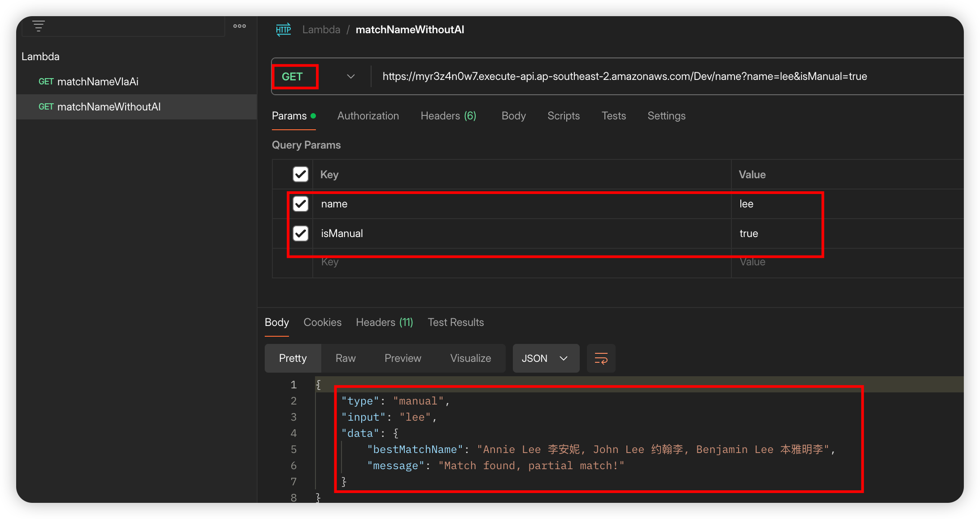Open the response Cookies tab

[x=323, y=322]
